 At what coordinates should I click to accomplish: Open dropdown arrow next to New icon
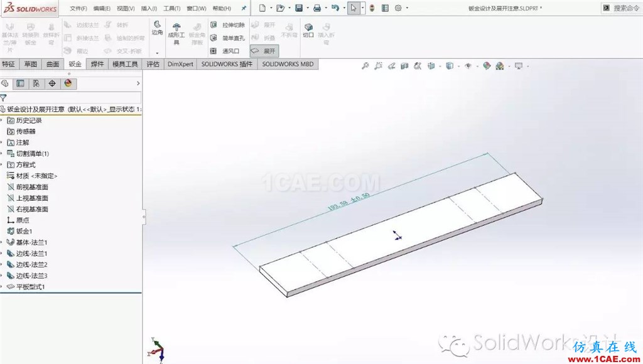271,8
